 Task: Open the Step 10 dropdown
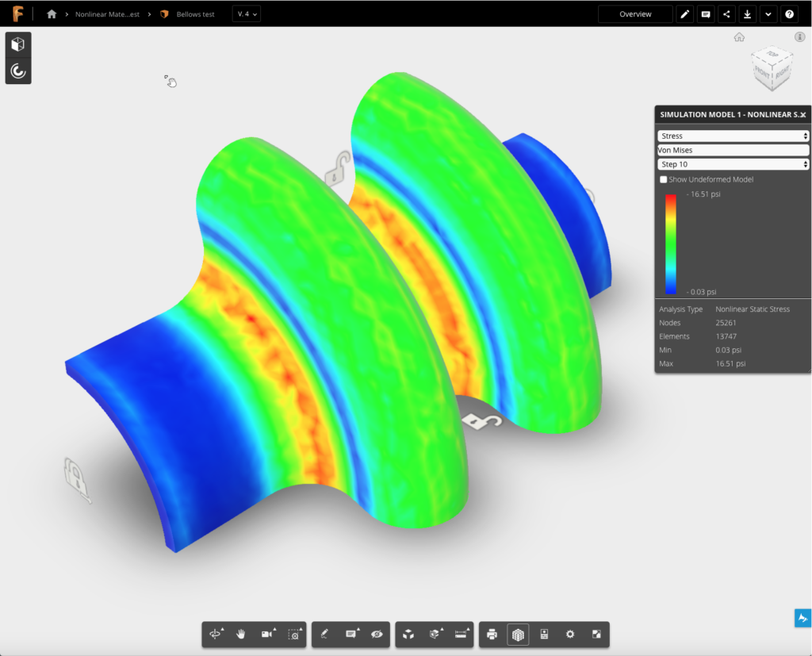(x=733, y=164)
